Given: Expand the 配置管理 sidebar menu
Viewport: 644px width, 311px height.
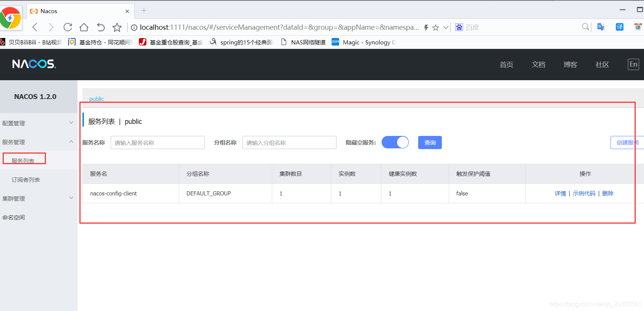Looking at the screenshot, I should [38, 123].
